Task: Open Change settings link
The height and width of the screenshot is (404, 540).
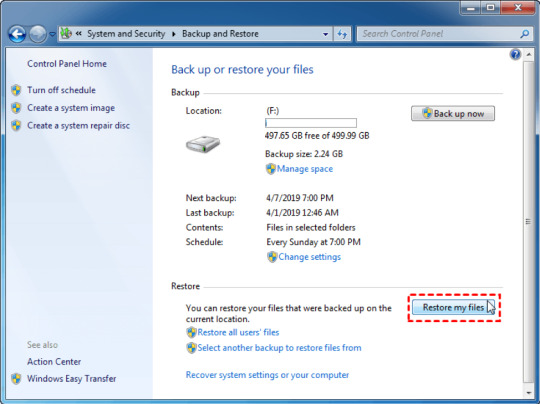Action: (310, 257)
